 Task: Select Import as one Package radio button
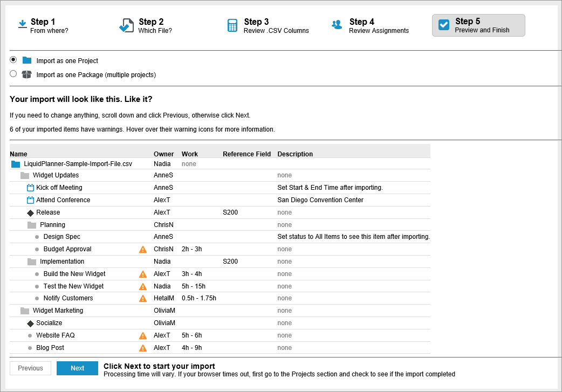click(x=13, y=74)
